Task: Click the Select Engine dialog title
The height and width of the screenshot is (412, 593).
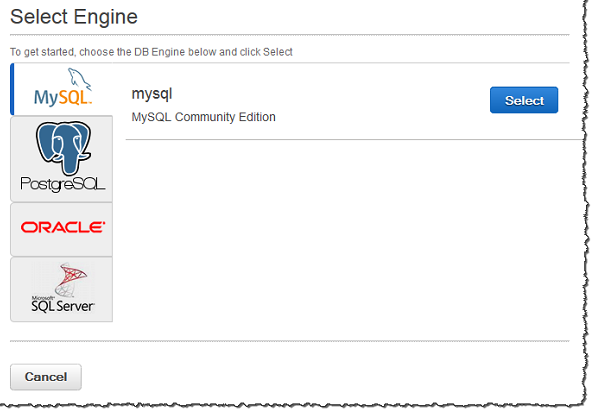Action: click(x=74, y=17)
